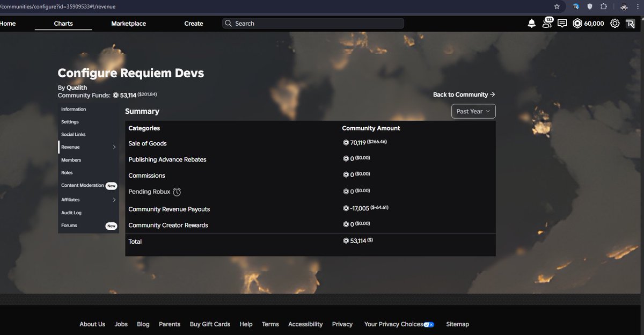Click the Robux icon beside Community Funds
Screen dimensions: 644x335
coord(115,95)
